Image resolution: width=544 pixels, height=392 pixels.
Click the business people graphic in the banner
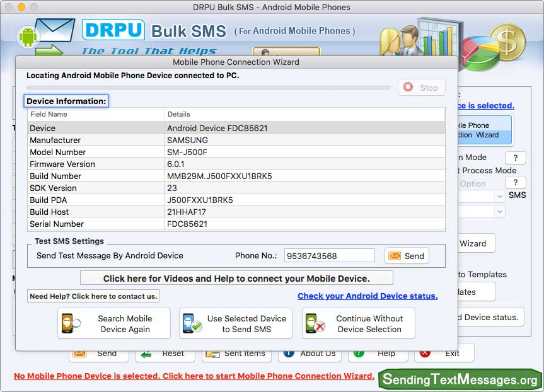coord(401,41)
